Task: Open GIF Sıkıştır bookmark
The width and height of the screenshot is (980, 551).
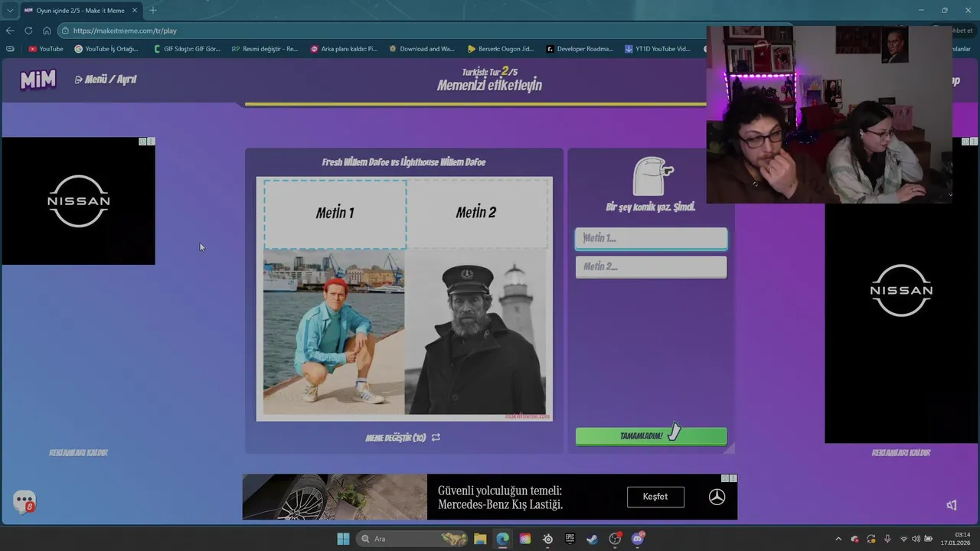Action: 187,49
